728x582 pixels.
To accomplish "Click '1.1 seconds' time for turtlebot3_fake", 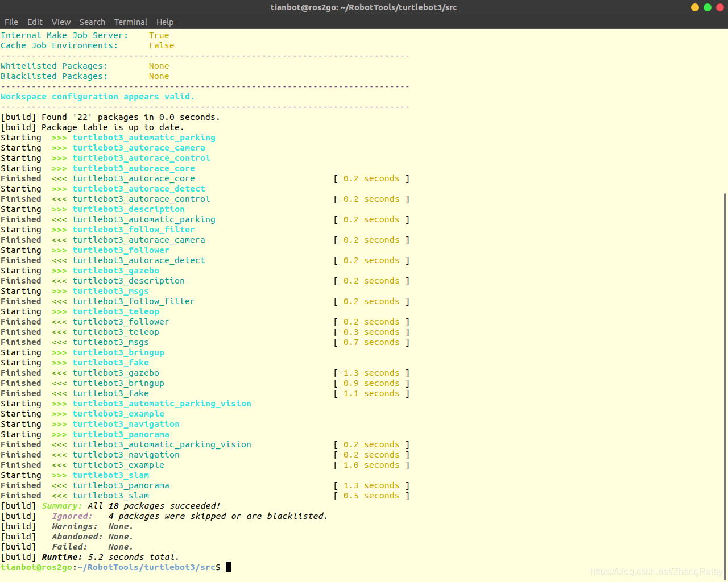I will click(371, 393).
